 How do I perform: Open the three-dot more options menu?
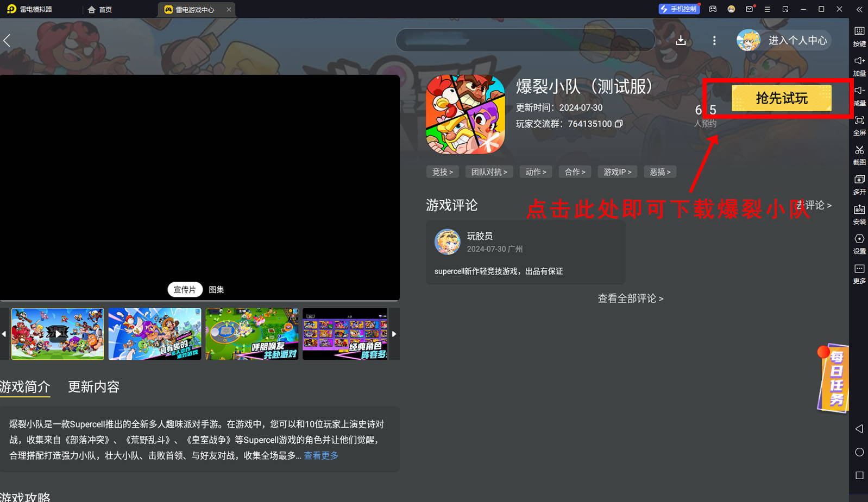tap(714, 41)
